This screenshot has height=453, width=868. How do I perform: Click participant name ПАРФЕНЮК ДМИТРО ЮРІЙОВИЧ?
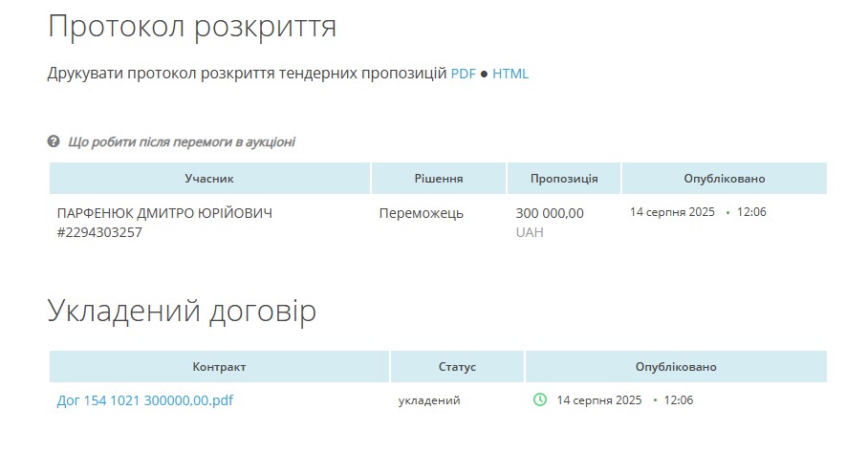point(164,213)
